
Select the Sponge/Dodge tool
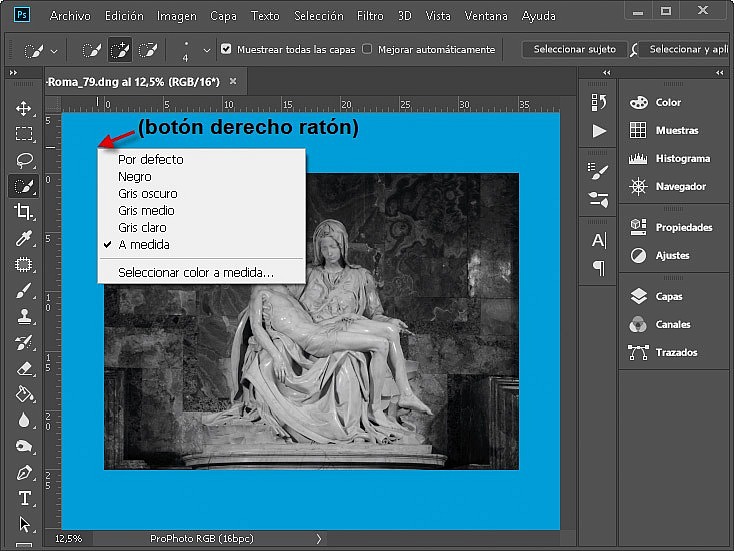pos(23,446)
